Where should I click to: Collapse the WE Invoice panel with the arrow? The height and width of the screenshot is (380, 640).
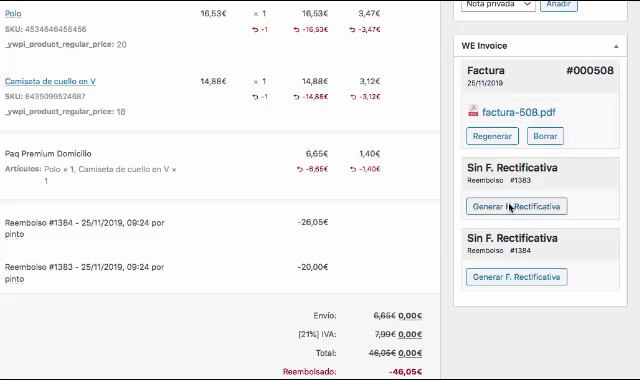(x=616, y=46)
